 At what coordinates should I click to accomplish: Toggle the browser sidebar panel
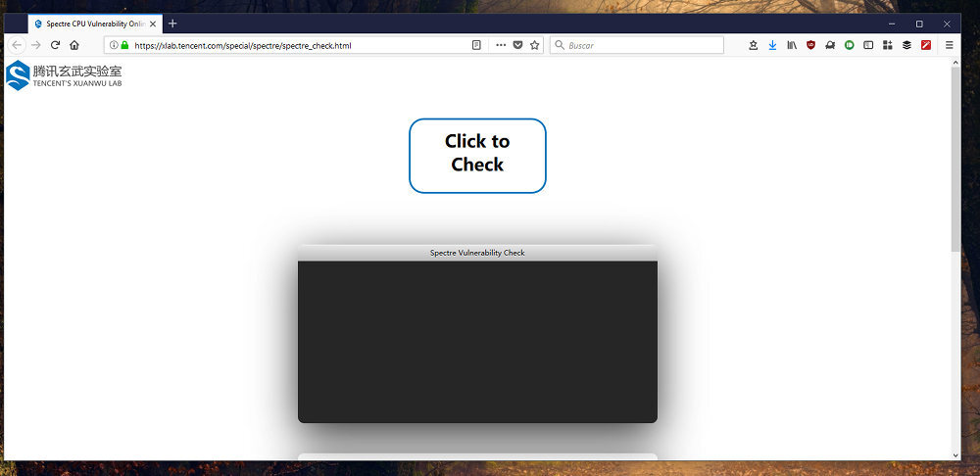point(868,45)
